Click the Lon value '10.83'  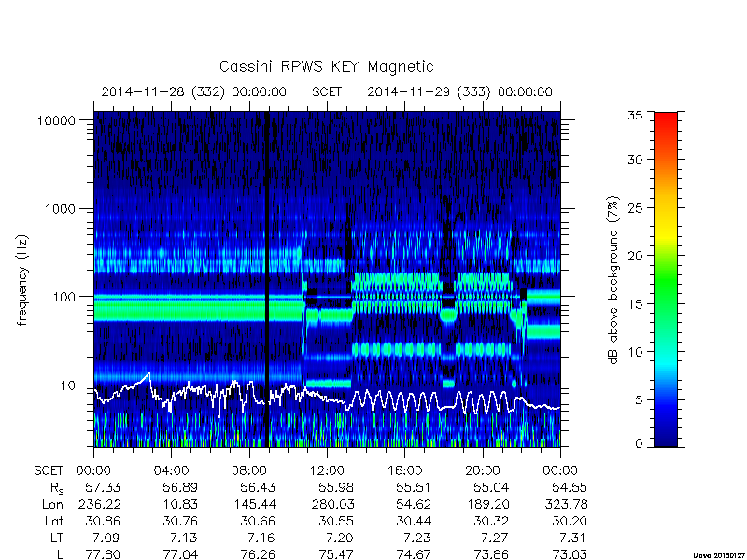[180, 504]
